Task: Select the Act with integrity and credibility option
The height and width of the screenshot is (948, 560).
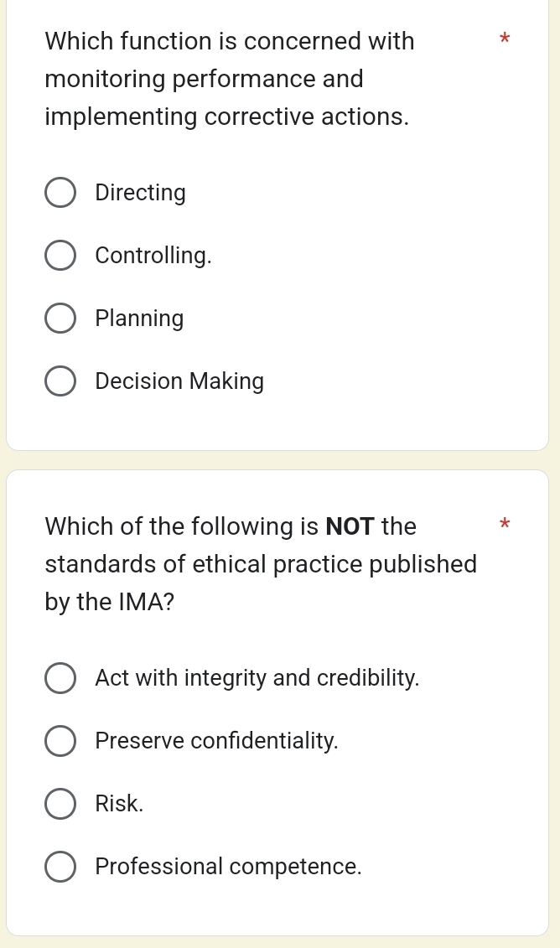Action: (60, 678)
